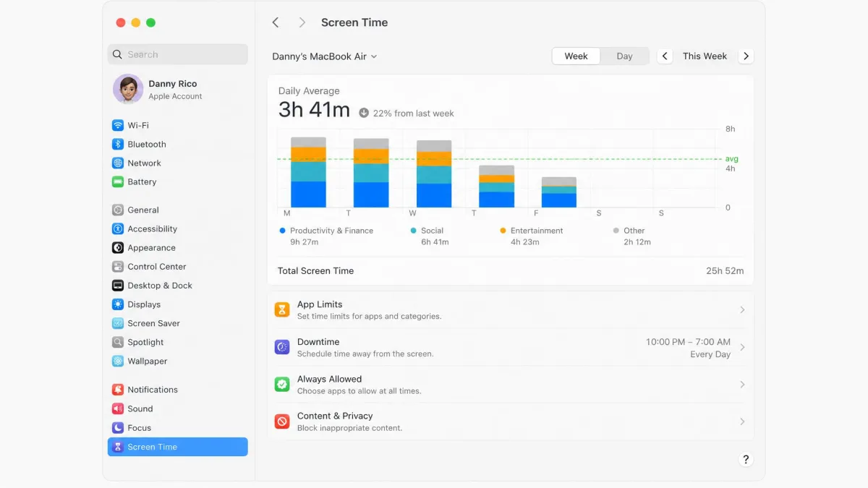Click the green avg line label

click(731, 158)
